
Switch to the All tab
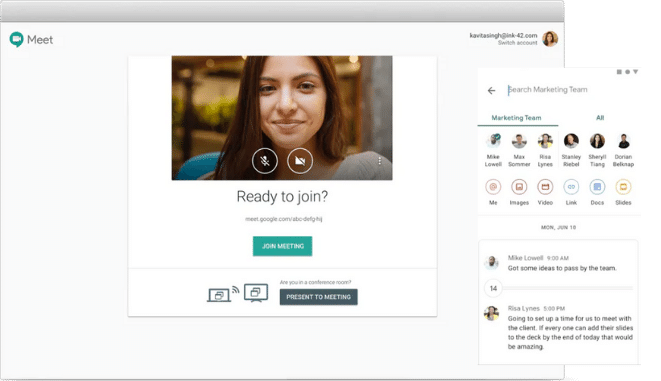pyautogui.click(x=600, y=118)
